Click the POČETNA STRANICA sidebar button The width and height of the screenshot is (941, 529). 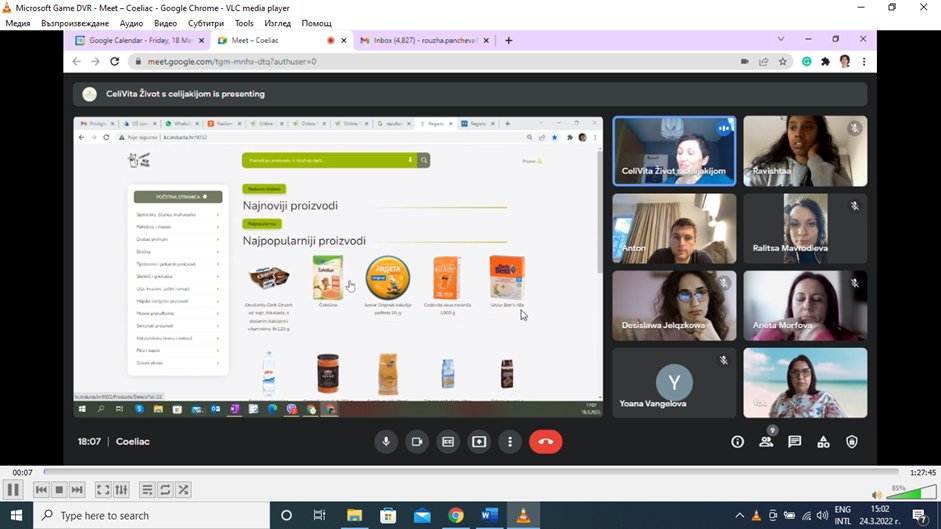178,197
